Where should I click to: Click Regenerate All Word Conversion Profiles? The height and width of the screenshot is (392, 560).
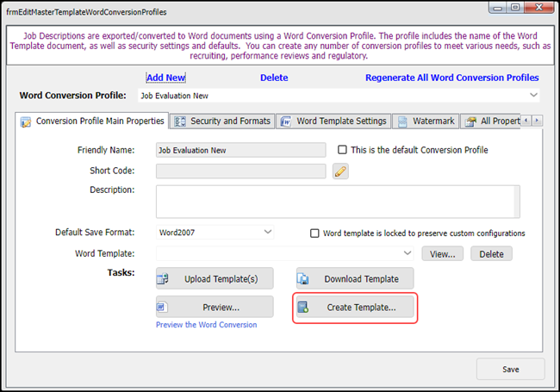coord(451,78)
